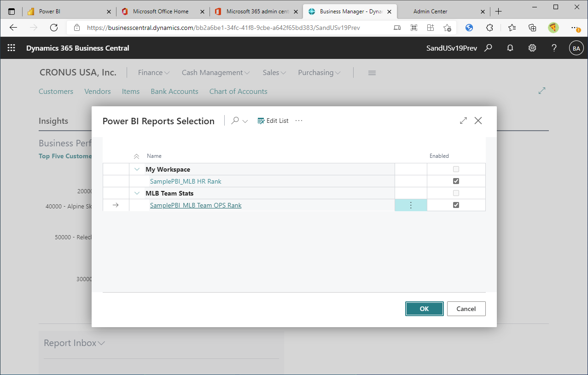
Task: Disable the SamplePBI_MLB Team OPS Rank report
Action: point(456,205)
